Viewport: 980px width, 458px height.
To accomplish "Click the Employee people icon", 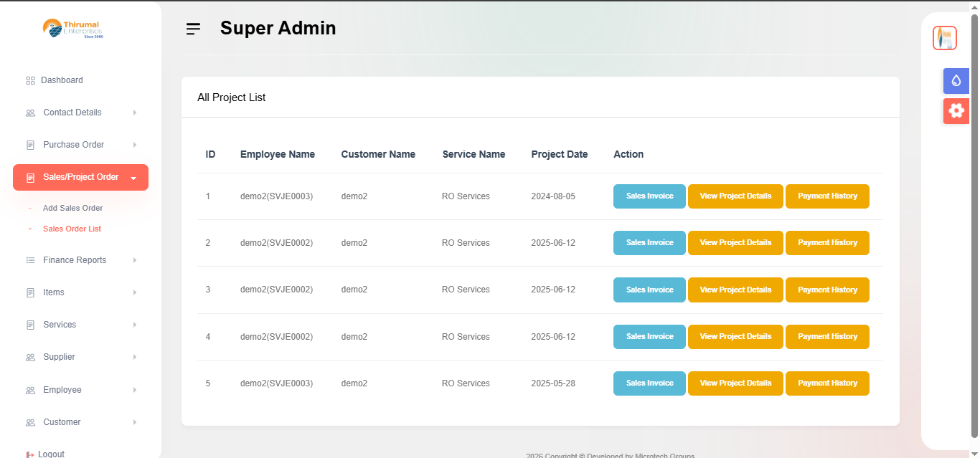I will pyautogui.click(x=30, y=391).
